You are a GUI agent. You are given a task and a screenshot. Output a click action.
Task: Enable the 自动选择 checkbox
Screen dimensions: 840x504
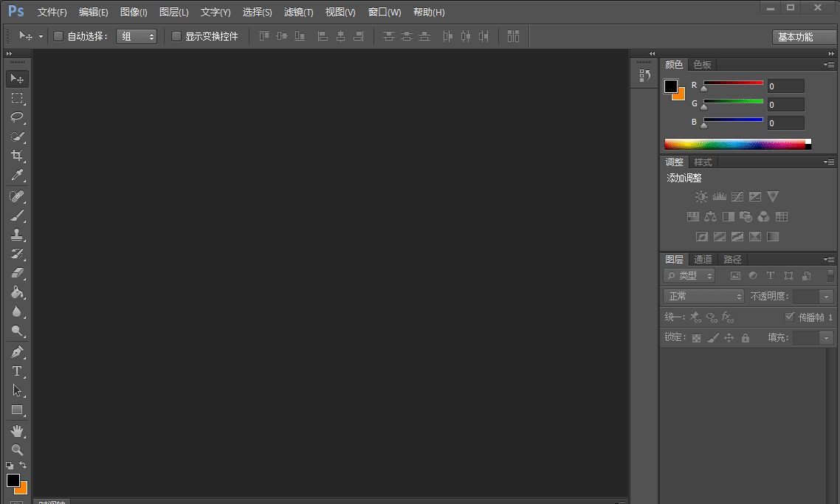(x=58, y=36)
